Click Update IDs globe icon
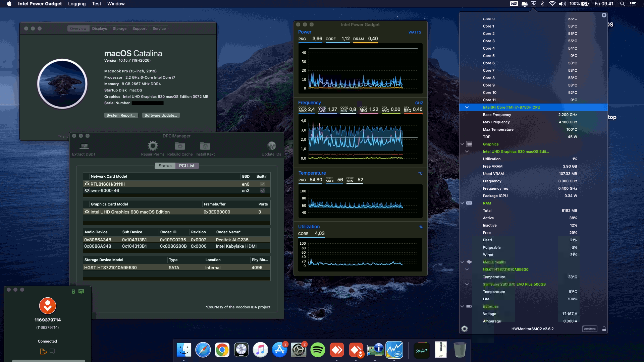 tap(271, 146)
